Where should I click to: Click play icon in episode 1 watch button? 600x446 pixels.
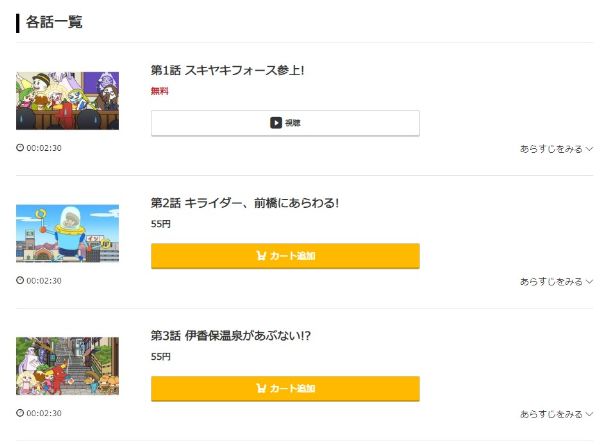tap(275, 123)
